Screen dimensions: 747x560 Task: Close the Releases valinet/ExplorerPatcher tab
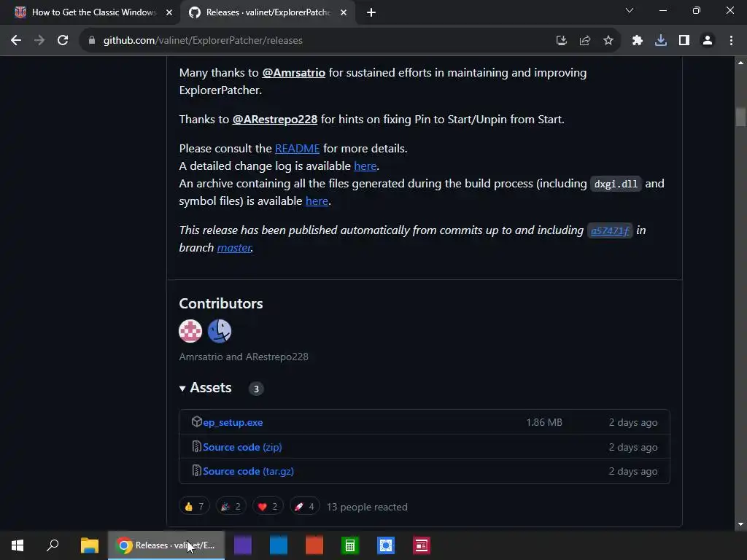pyautogui.click(x=344, y=13)
